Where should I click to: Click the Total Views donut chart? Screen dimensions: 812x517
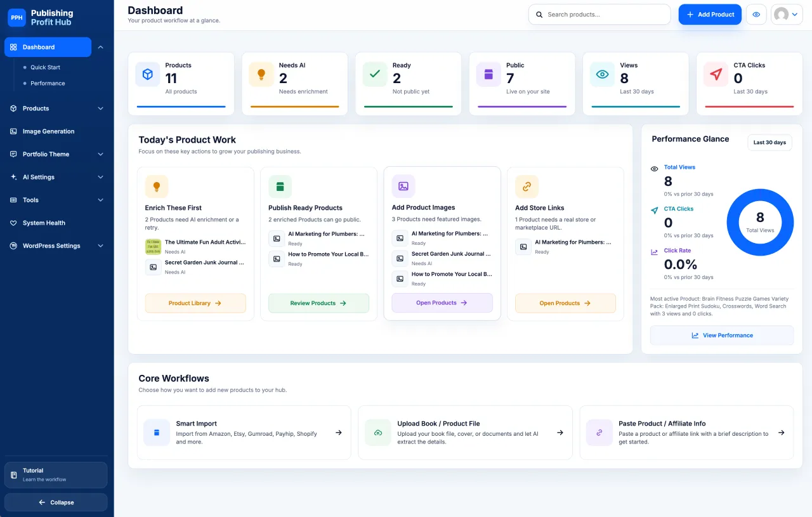coord(760,222)
